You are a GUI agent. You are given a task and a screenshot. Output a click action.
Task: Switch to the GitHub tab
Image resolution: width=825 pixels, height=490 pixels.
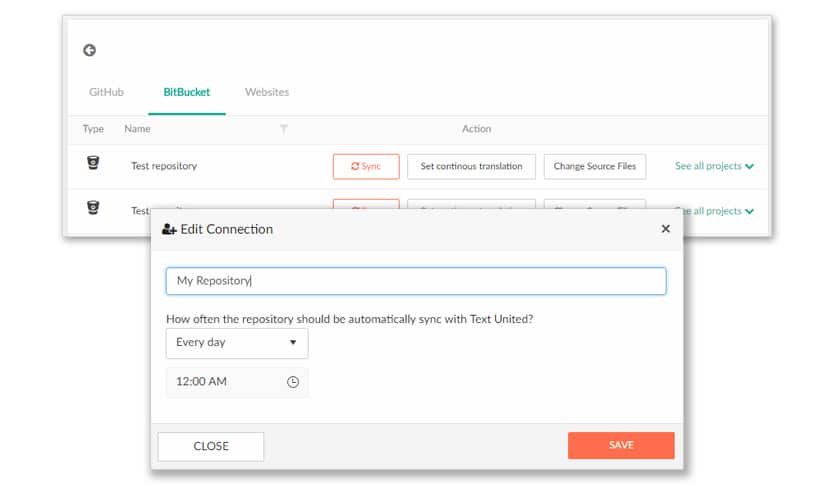click(106, 92)
